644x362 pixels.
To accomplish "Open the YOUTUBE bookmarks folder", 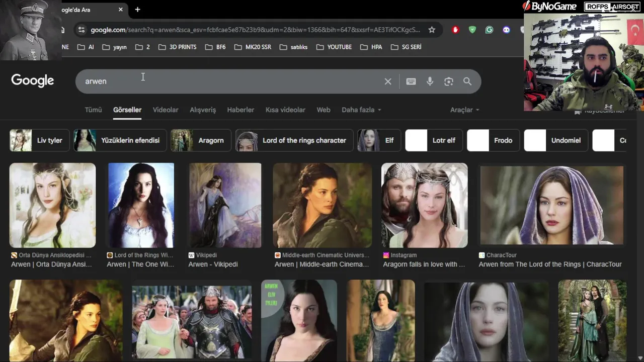I will [334, 47].
